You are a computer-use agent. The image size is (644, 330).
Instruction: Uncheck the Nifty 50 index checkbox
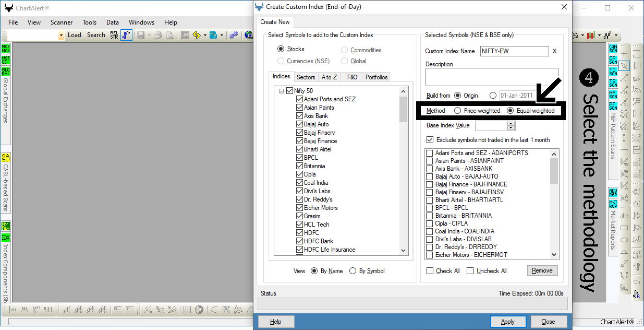pyautogui.click(x=289, y=91)
